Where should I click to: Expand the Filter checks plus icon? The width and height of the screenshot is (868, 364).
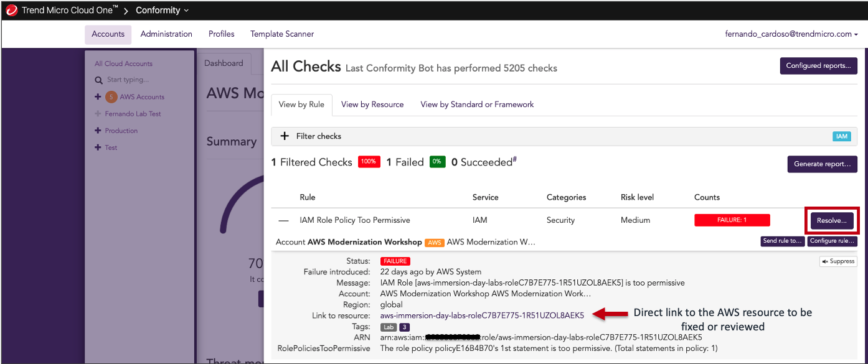[285, 136]
